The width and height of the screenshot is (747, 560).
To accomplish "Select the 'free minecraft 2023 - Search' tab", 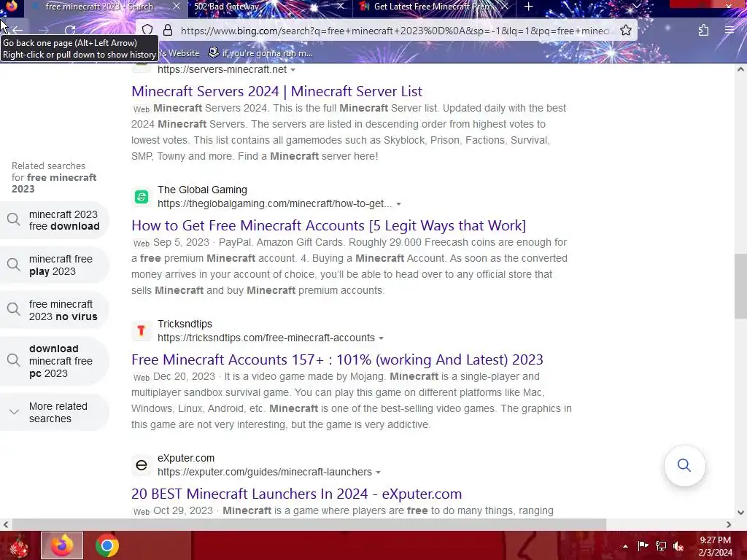I will [105, 7].
